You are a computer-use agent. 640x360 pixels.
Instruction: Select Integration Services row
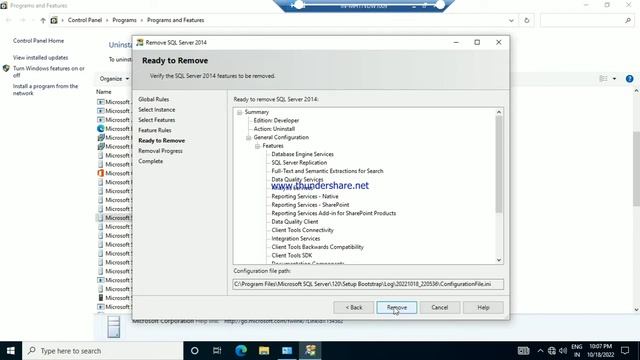296,238
